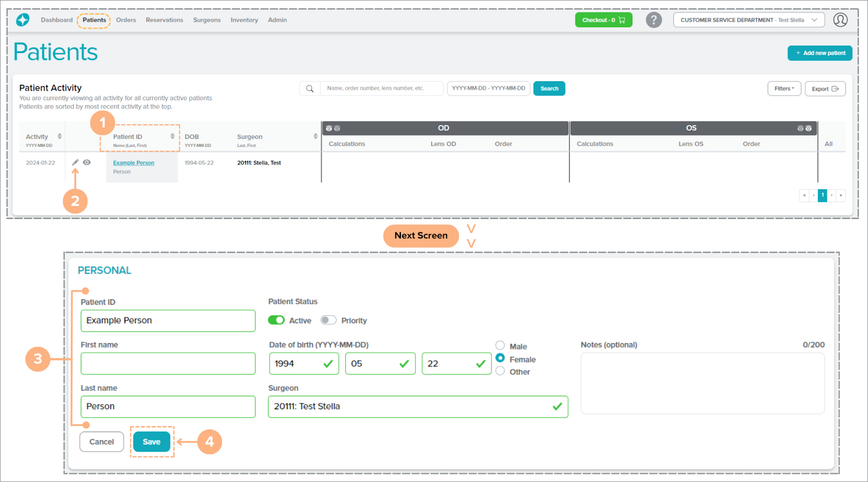This screenshot has height=482, width=868.
Task: Click the Checkout cart button
Action: [x=603, y=20]
